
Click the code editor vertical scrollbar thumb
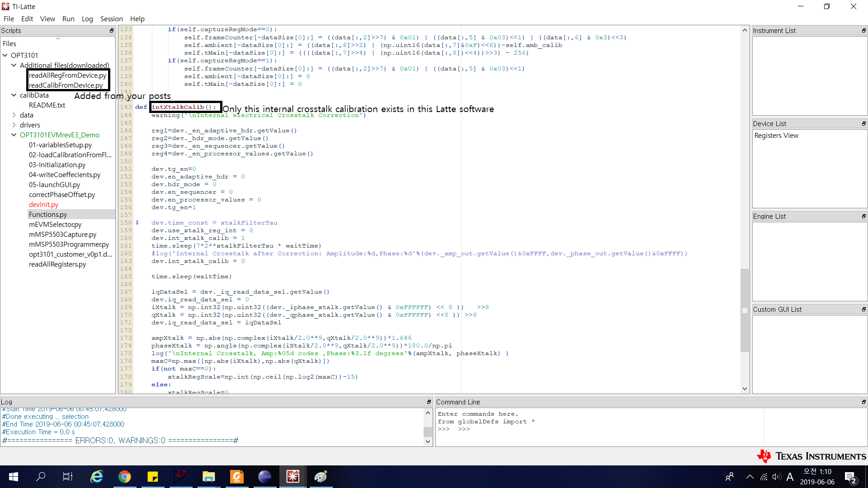coord(745,310)
